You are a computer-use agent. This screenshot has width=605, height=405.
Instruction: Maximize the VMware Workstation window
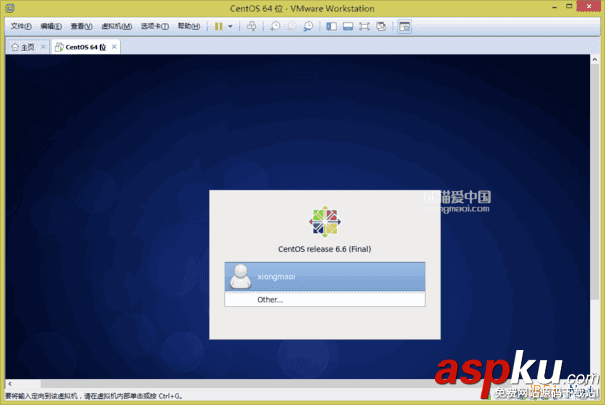click(x=569, y=7)
